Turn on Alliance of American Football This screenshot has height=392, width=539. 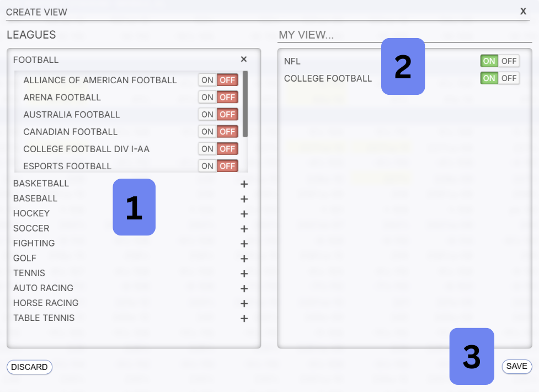207,80
